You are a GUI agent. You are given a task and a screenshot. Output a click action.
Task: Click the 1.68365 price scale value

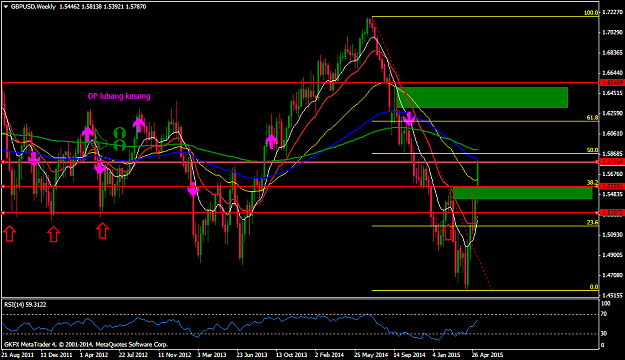pyautogui.click(x=613, y=53)
